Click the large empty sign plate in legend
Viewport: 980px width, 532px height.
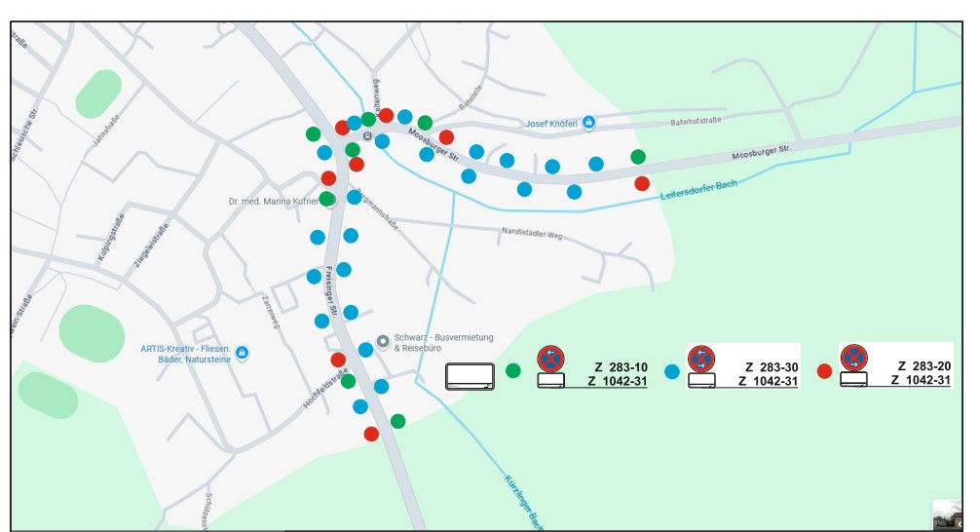[471, 376]
